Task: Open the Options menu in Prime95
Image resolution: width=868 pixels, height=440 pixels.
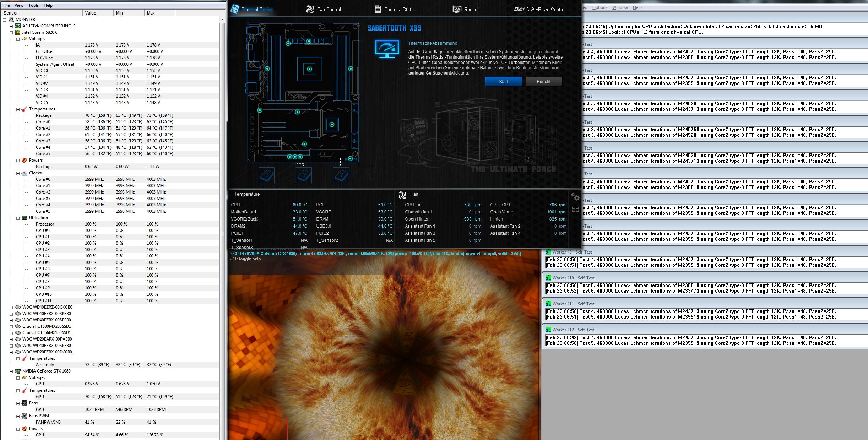Action: [x=600, y=7]
